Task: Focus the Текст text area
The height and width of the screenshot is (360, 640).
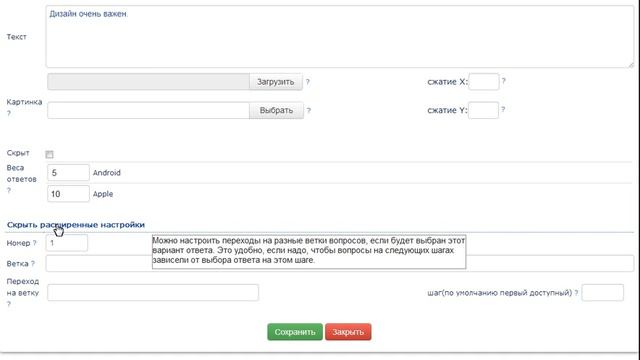Action: pyautogui.click(x=340, y=37)
